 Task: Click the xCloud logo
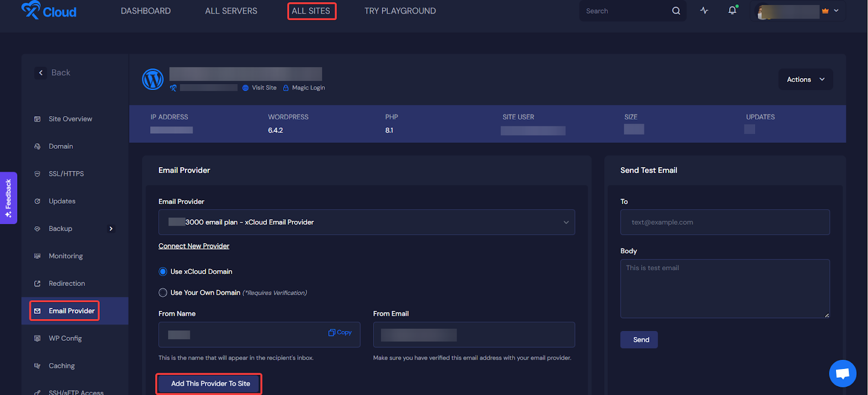point(49,10)
